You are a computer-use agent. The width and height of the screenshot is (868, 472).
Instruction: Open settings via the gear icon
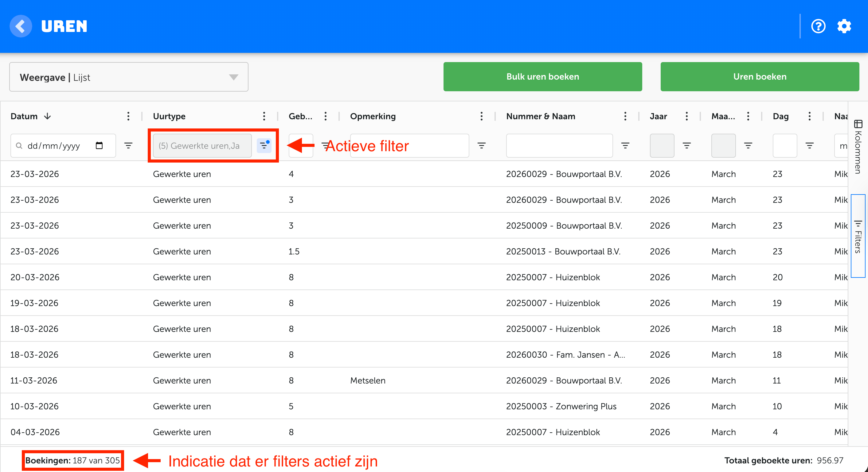[x=844, y=26]
